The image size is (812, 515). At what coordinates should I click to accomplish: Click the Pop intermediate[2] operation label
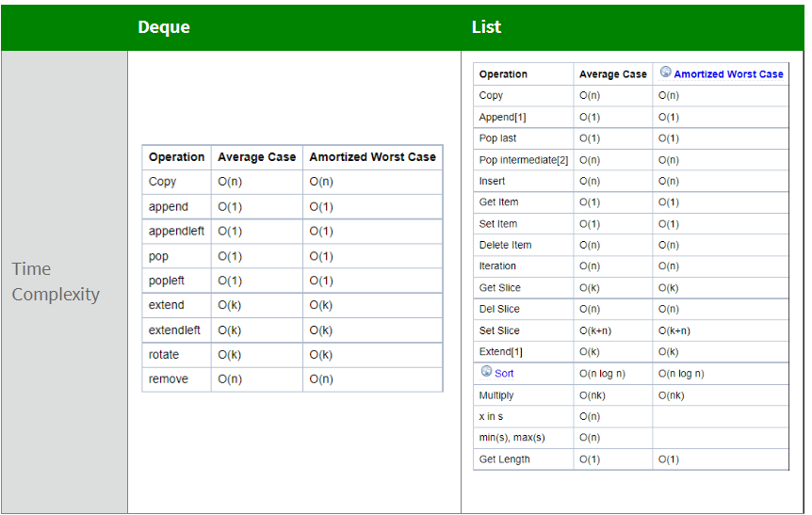coord(524,160)
